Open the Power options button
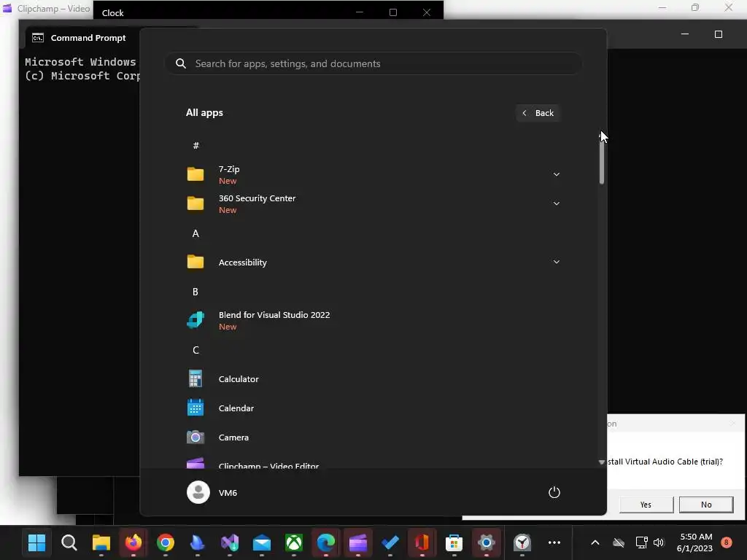747x560 pixels. point(554,492)
